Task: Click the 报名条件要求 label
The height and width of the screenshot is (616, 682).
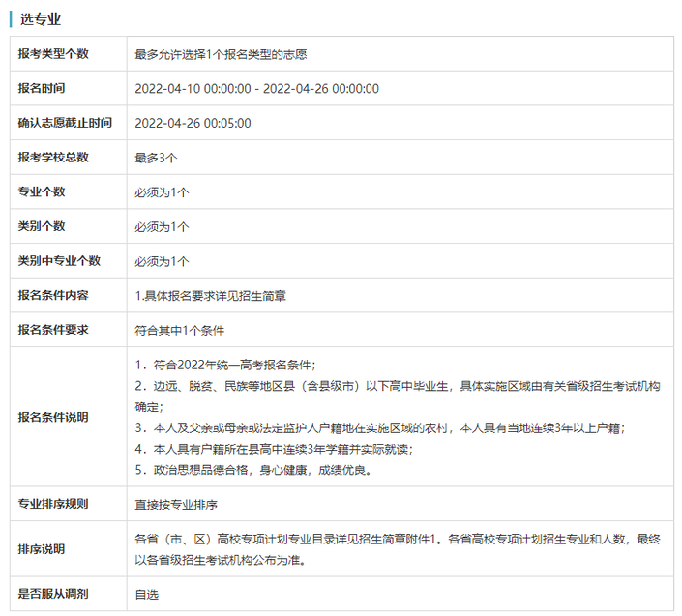Action: coord(53,330)
